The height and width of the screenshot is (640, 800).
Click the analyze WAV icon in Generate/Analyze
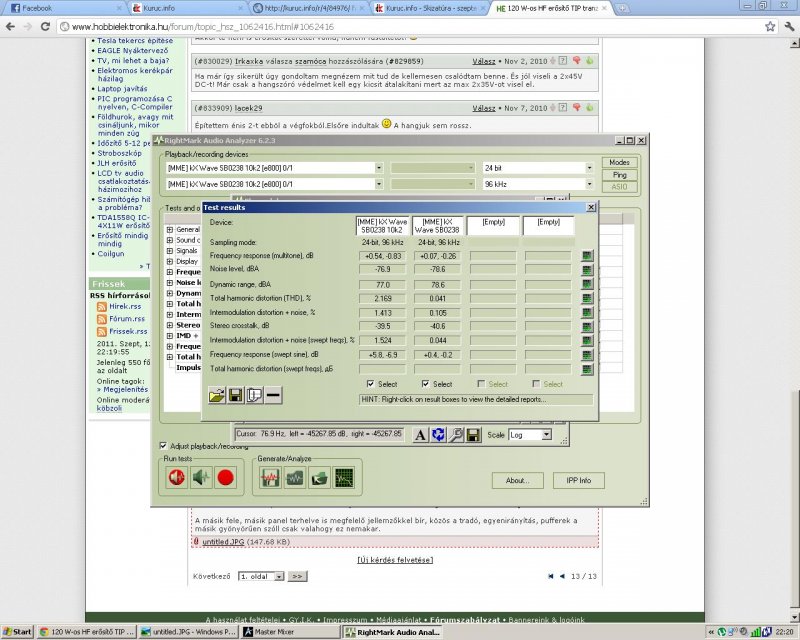[294, 478]
